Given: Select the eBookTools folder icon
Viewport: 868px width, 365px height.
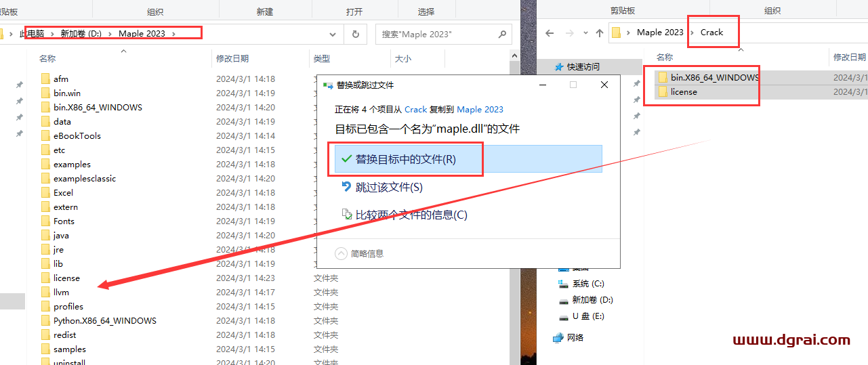Looking at the screenshot, I should tap(45, 135).
